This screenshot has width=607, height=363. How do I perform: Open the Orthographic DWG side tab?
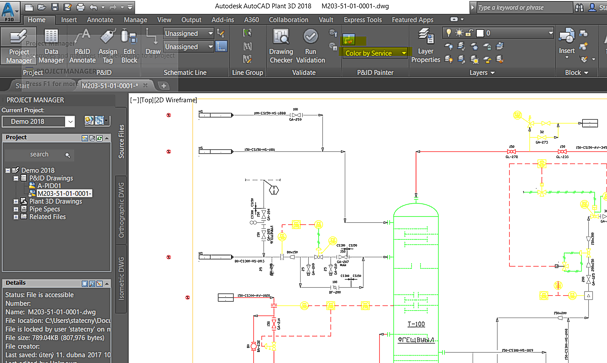point(121,210)
